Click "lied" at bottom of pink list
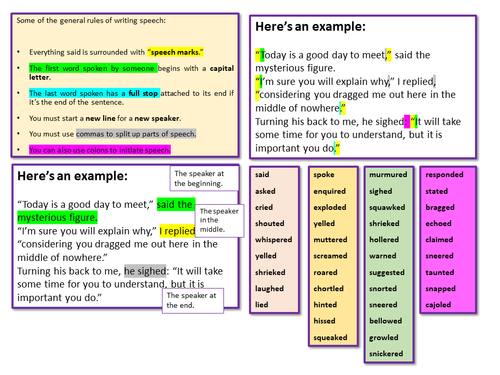Screen dimensions: 500x375 tap(261, 305)
